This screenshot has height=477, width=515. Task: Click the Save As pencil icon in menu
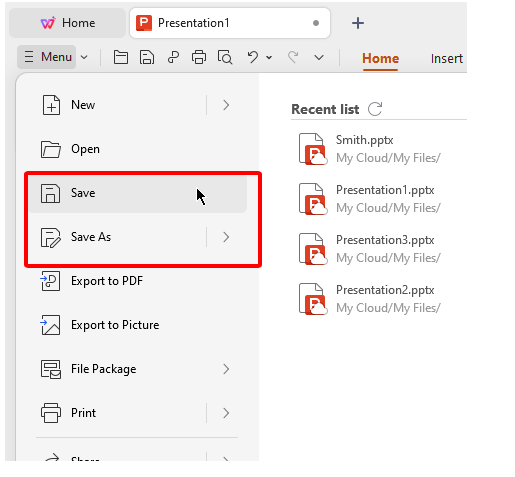pos(51,238)
